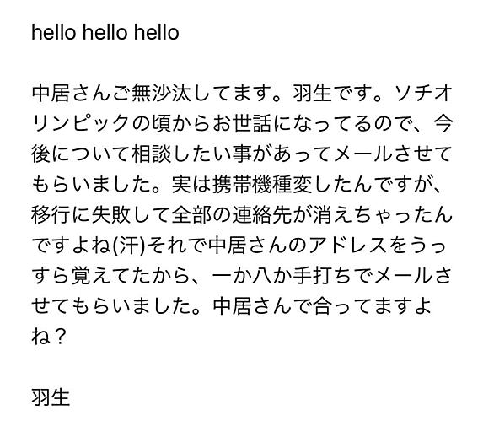Click the '(汗)' emoticon text
The height and width of the screenshot is (448, 494).
pyautogui.click(x=130, y=246)
